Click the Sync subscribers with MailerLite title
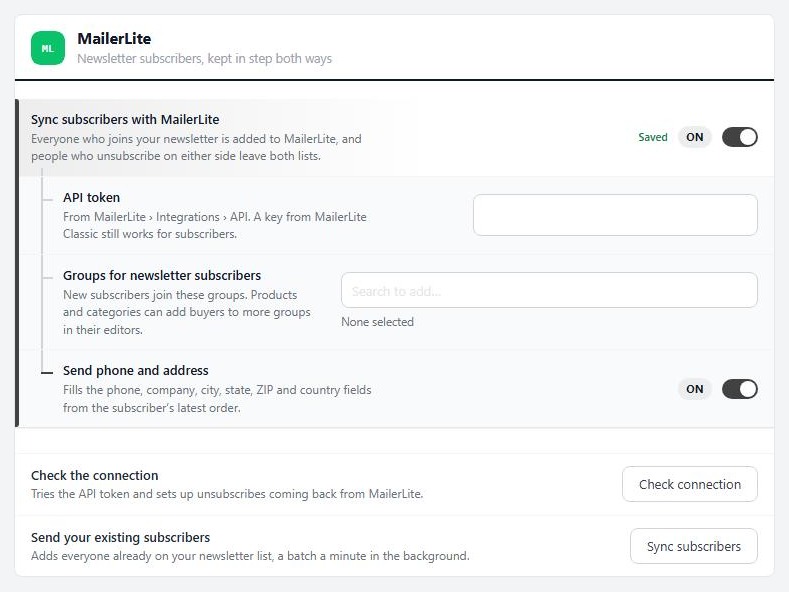The width and height of the screenshot is (789, 592). click(x=125, y=119)
